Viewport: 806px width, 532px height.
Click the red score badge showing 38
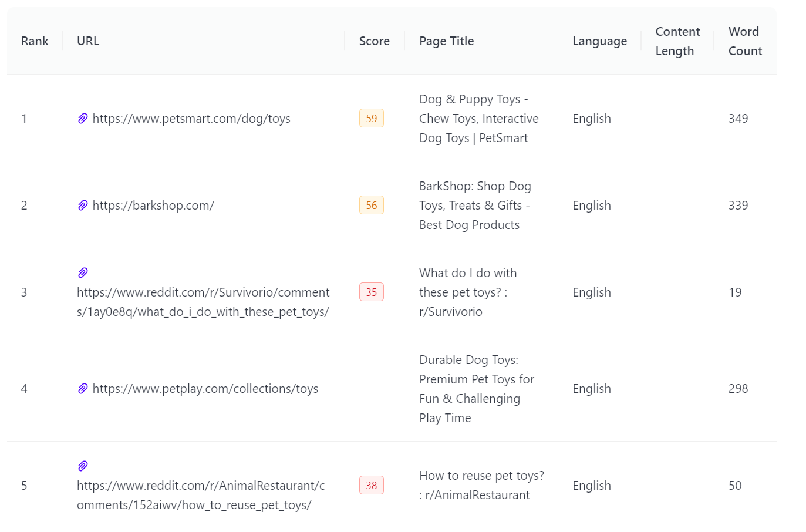click(372, 485)
